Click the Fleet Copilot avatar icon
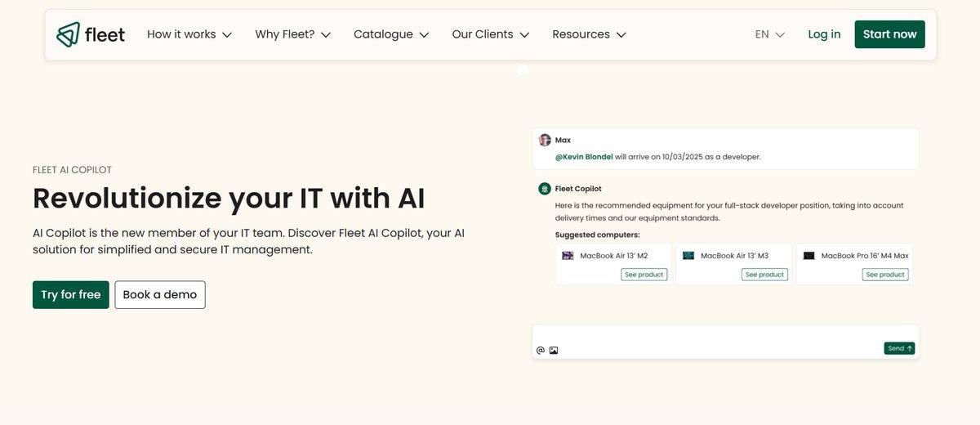This screenshot has width=980, height=425. tap(545, 189)
